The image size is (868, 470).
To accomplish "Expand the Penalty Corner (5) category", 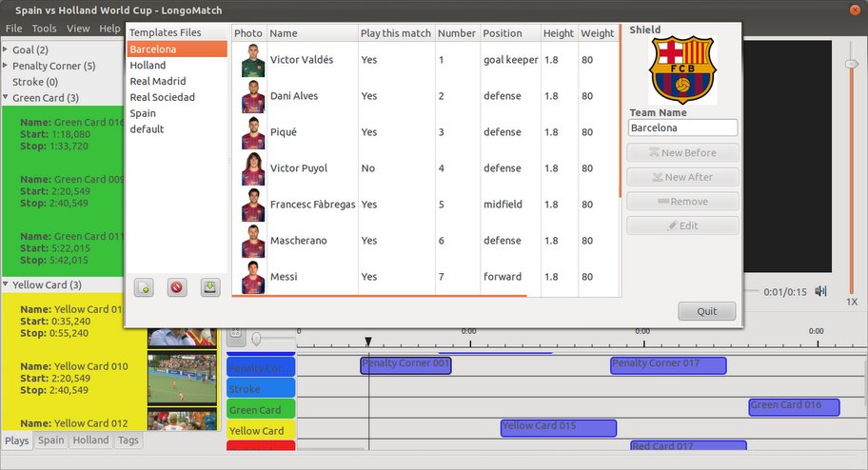I will tap(6, 66).
